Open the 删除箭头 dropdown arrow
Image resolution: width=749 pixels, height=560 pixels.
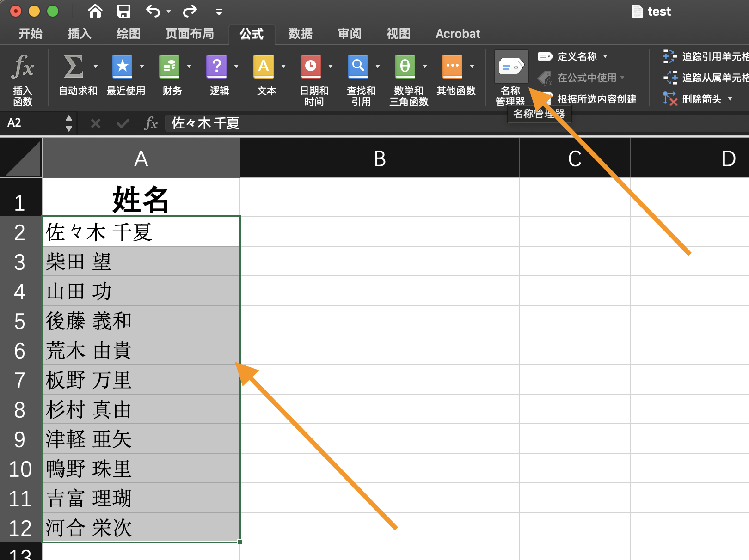point(731,98)
